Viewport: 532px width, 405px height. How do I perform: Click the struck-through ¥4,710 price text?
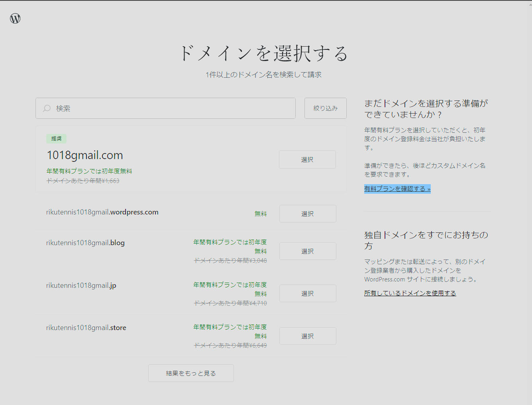[x=230, y=303]
